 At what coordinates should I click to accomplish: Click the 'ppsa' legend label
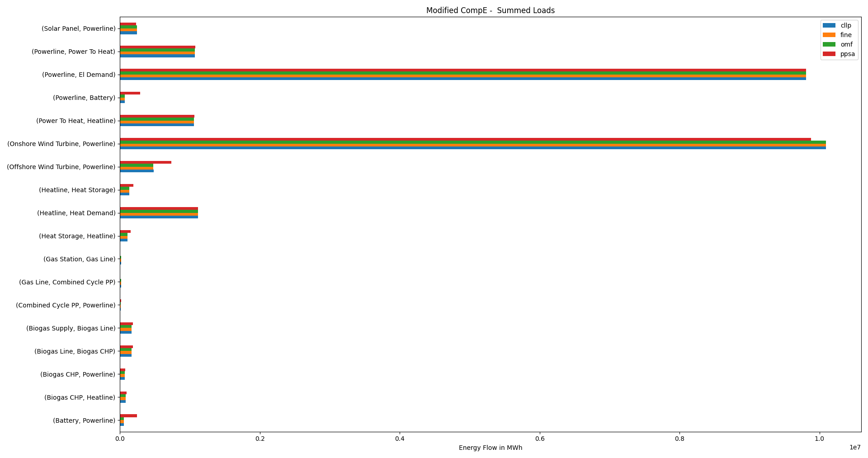pyautogui.click(x=848, y=54)
